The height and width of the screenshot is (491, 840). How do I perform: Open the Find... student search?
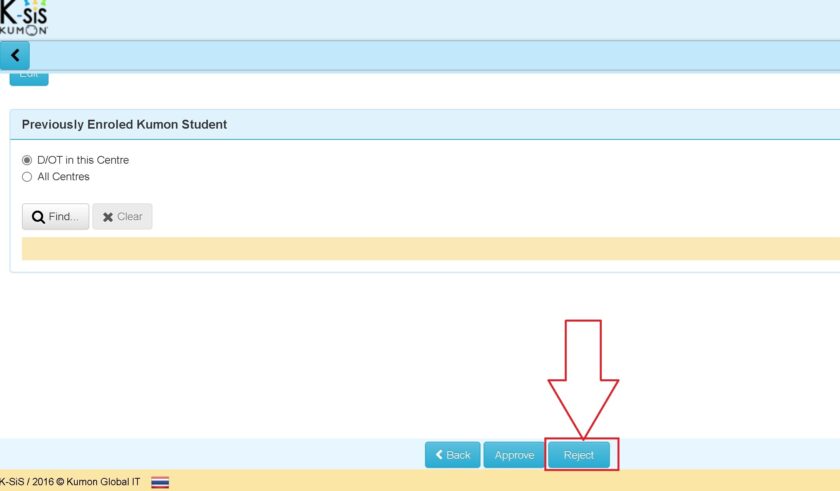(55, 217)
